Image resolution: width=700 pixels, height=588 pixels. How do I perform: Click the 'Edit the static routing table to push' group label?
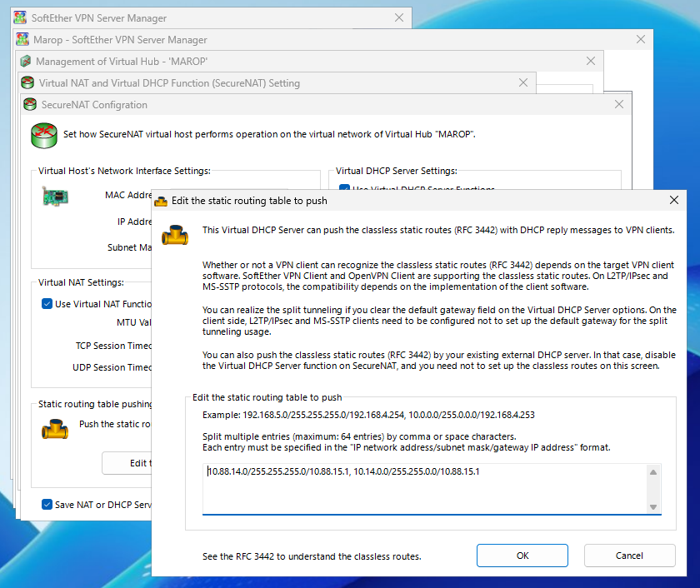pos(267,397)
